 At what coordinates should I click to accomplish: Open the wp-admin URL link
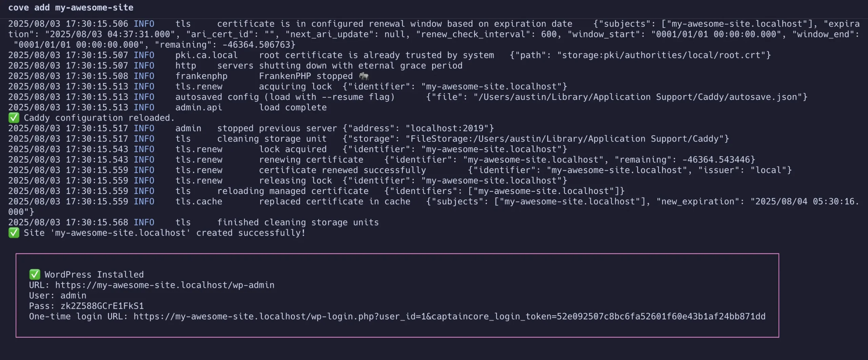point(165,285)
